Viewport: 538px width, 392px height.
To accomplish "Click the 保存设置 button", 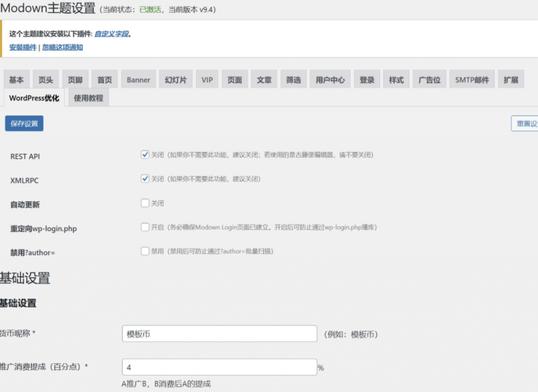I will tap(24, 123).
